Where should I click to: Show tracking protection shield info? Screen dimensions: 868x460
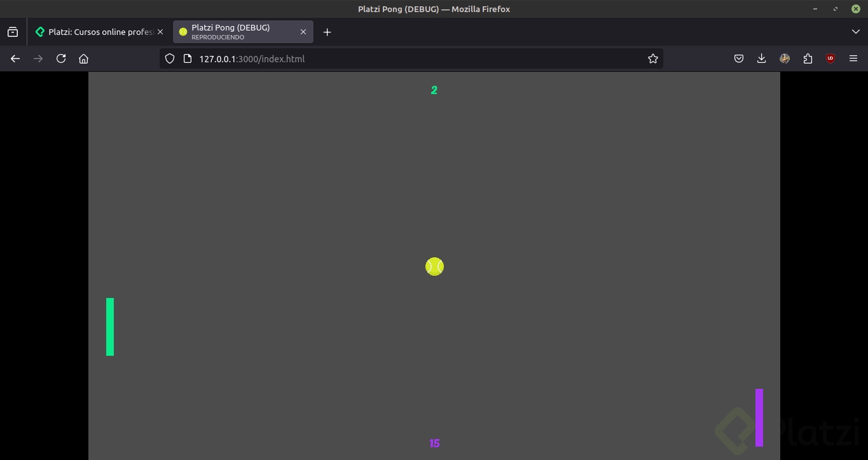pos(170,58)
